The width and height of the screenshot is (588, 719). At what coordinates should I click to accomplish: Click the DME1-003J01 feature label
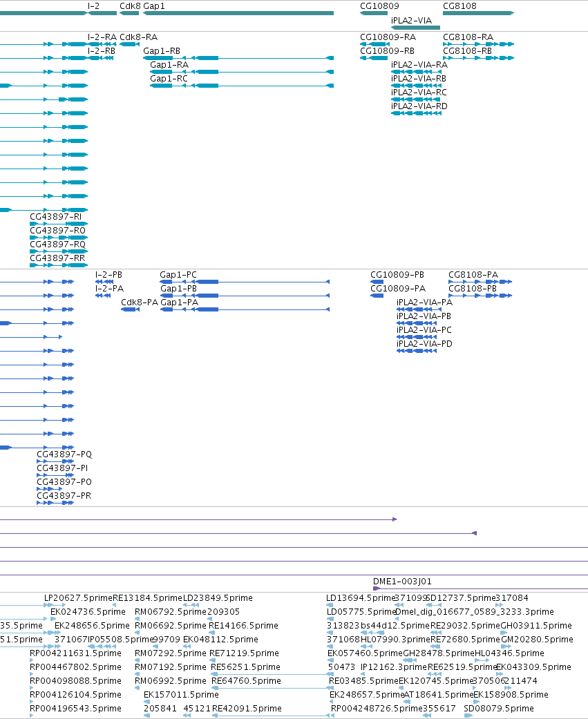click(402, 581)
